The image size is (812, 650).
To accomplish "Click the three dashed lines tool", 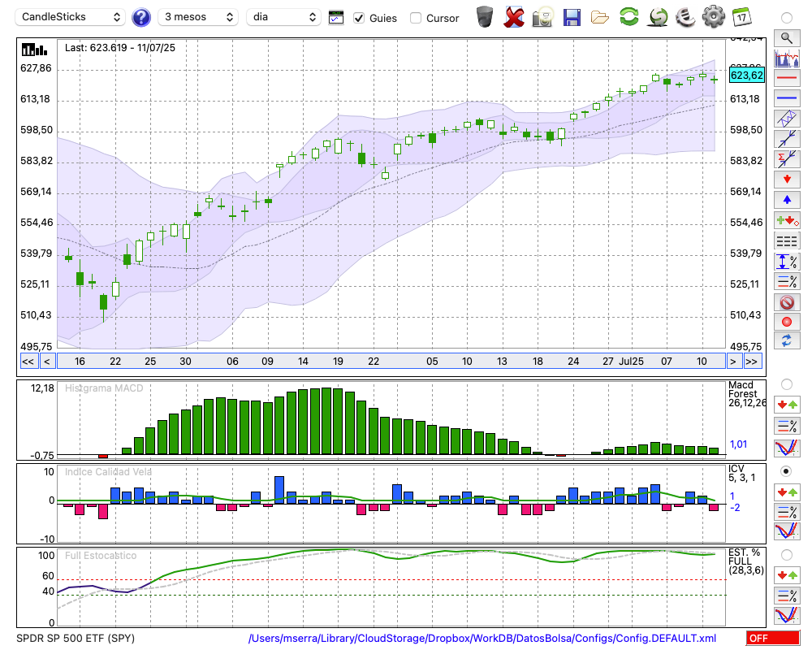I will (x=787, y=241).
